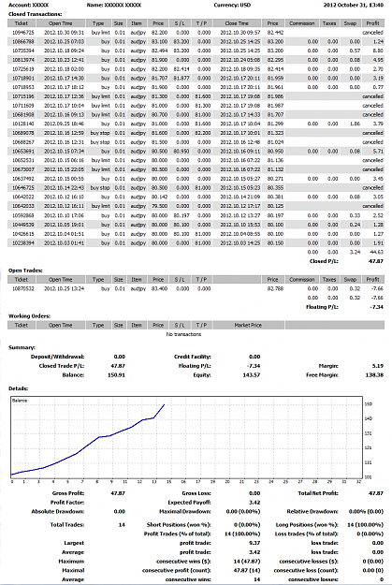Click the consecutive profit value '47.87 (14)'
Viewport: 392px width, 585px height.
pos(247,570)
